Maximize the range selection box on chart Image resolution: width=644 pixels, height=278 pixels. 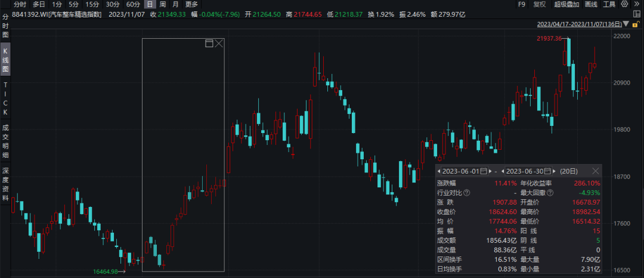[209, 43]
